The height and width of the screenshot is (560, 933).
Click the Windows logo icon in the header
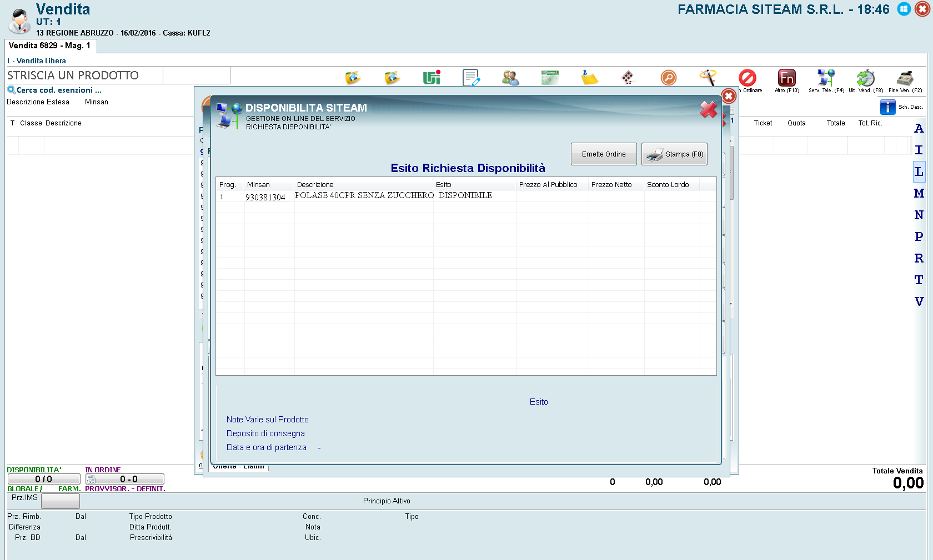click(904, 9)
